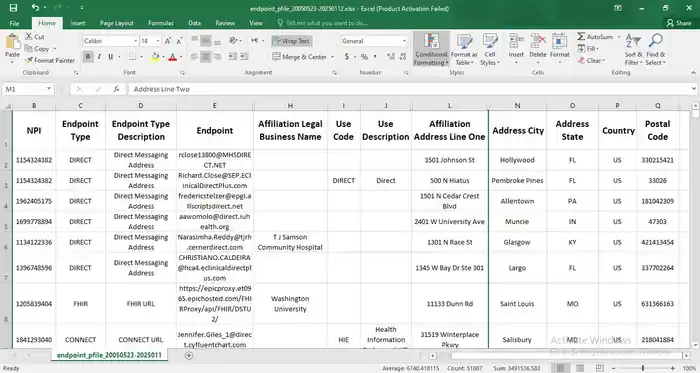Click the fill color highlight button

155,57
